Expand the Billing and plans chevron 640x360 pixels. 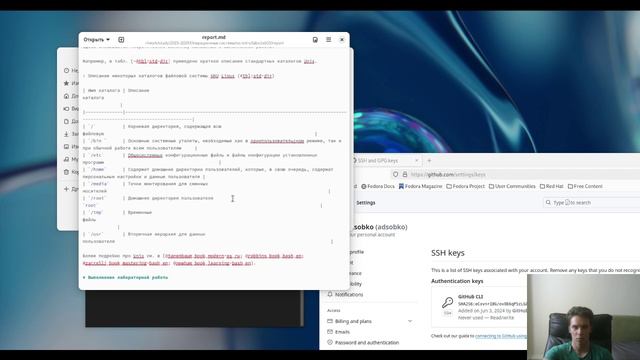point(410,321)
